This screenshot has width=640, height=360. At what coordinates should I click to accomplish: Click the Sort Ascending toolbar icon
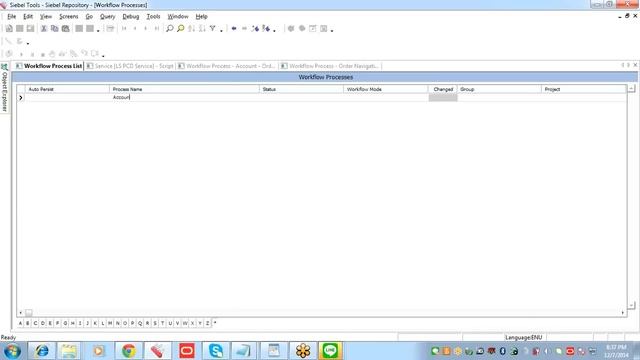(x=191, y=29)
